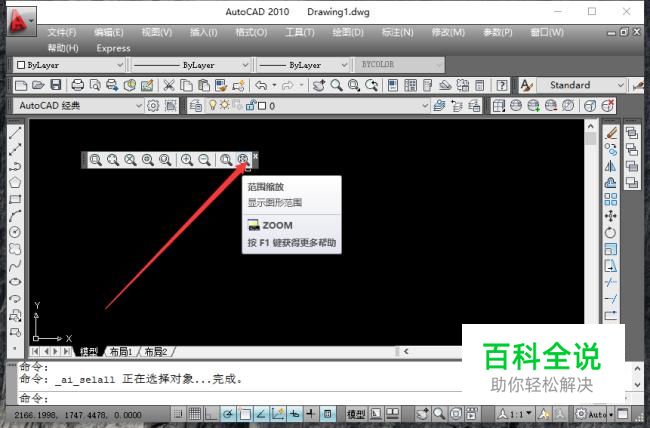650x428 pixels.
Task: Open the 帮助(H) menu
Action: pyautogui.click(x=63, y=49)
